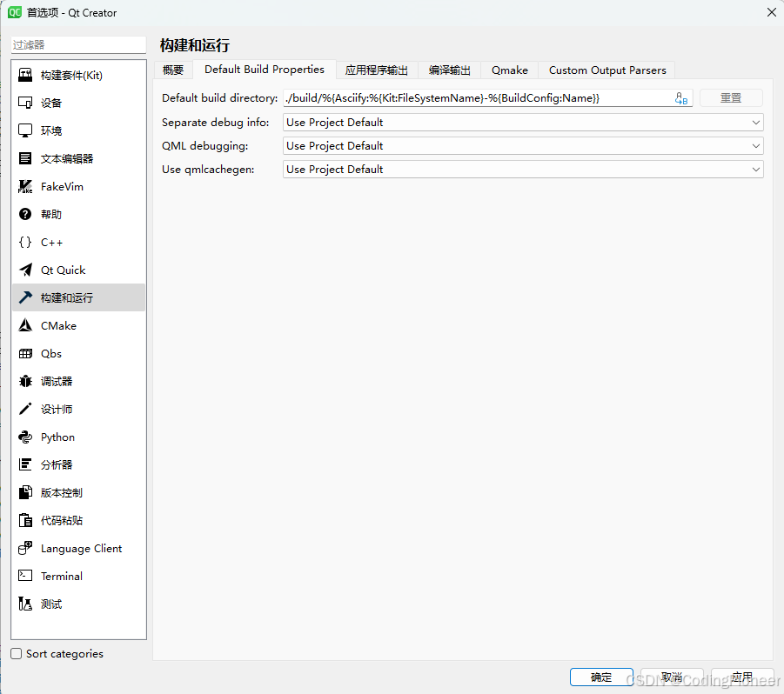Switch to the 概要 tab

pyautogui.click(x=173, y=70)
